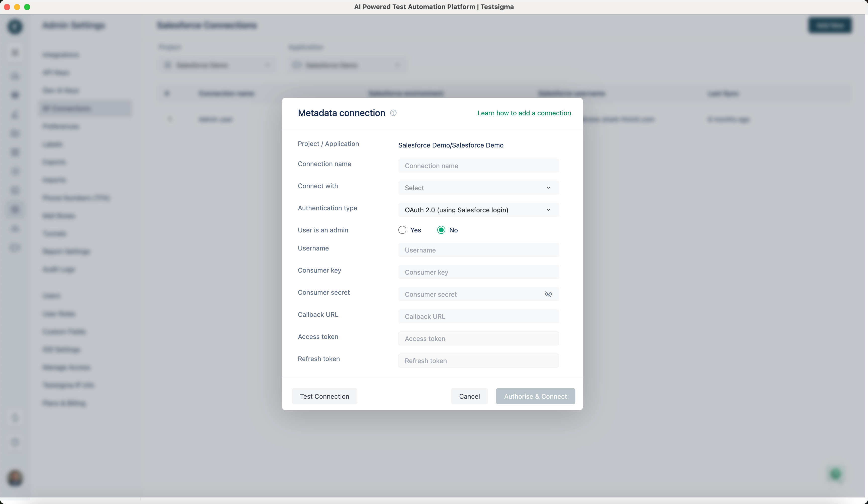The width and height of the screenshot is (868, 504).
Task: Open the Learn how to add a connection link
Action: click(524, 113)
